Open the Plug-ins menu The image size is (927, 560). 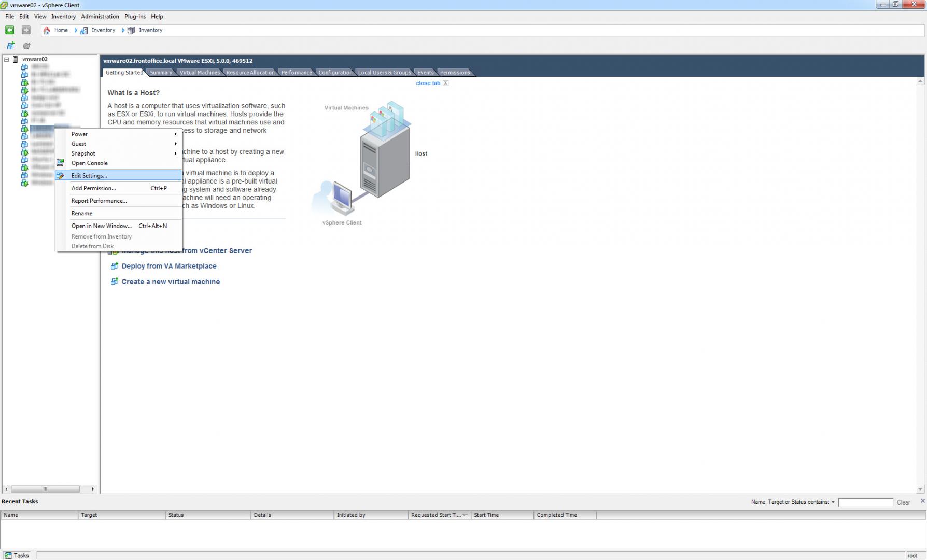pyautogui.click(x=135, y=17)
